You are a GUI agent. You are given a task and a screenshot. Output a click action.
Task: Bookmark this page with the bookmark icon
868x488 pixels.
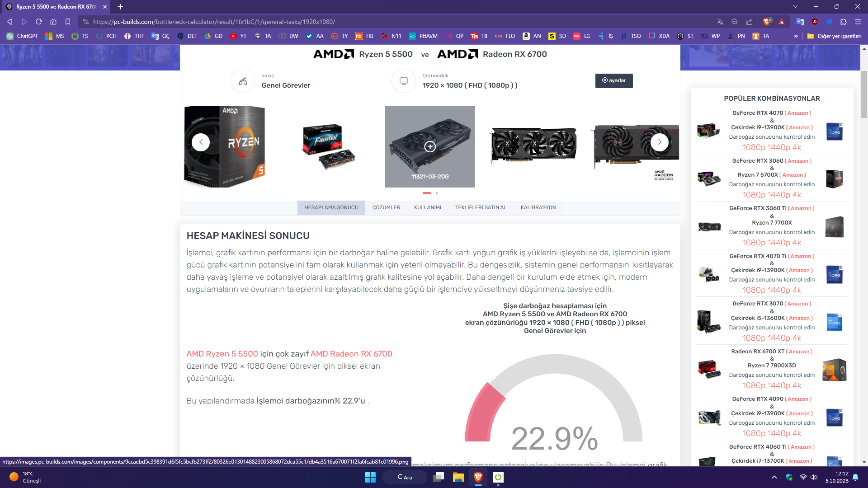click(68, 22)
